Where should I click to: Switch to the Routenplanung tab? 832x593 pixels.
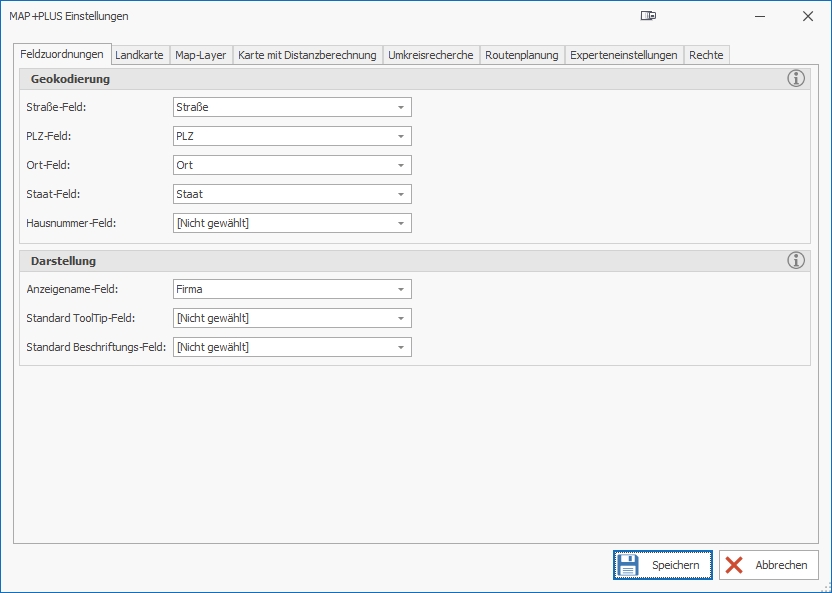click(x=522, y=55)
